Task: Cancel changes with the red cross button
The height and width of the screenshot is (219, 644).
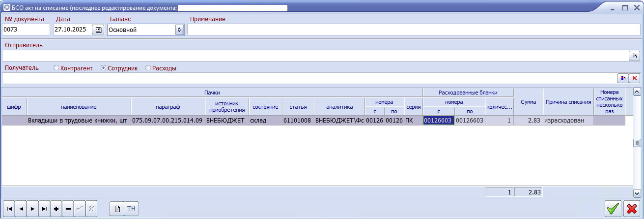Action: pos(630,209)
